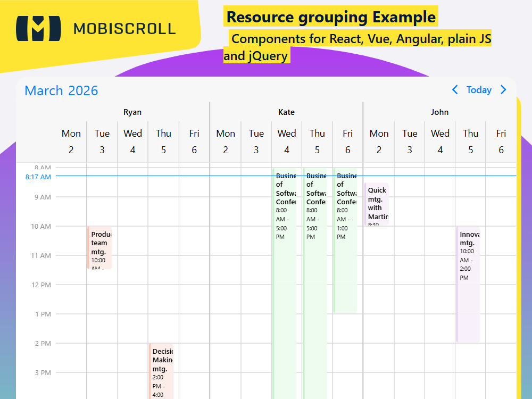Click the March 2026 heading

(x=61, y=90)
